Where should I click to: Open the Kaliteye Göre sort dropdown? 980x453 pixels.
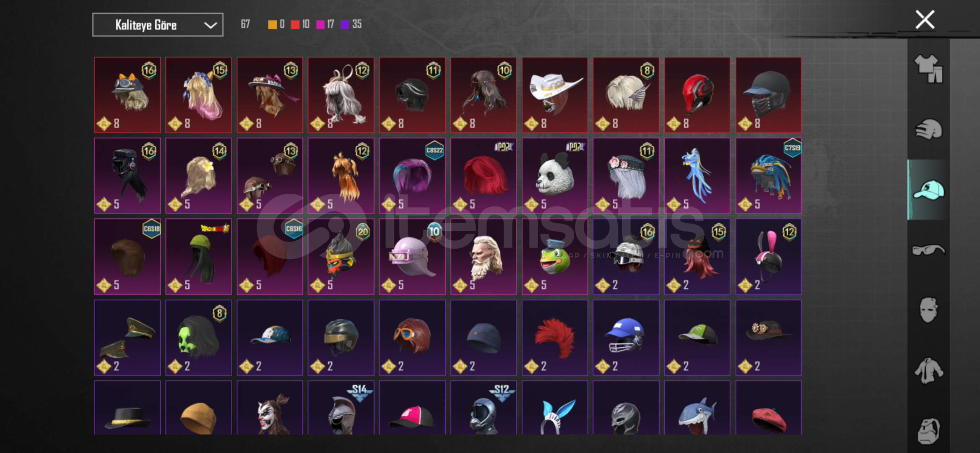point(158,25)
